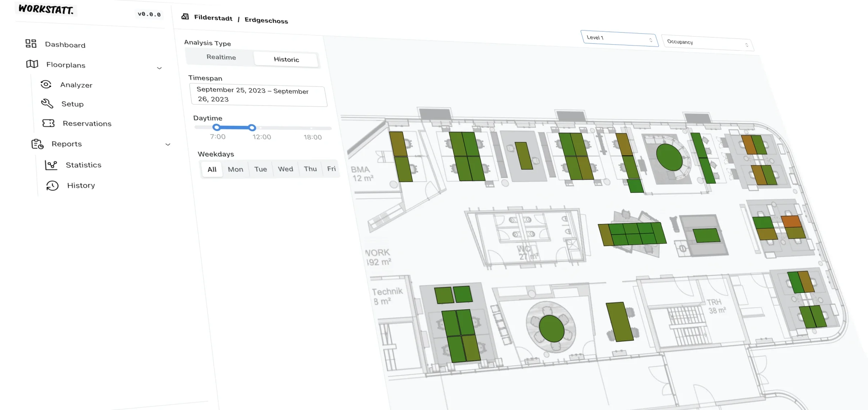
Task: Drag the daytime range slider handle
Action: point(252,128)
